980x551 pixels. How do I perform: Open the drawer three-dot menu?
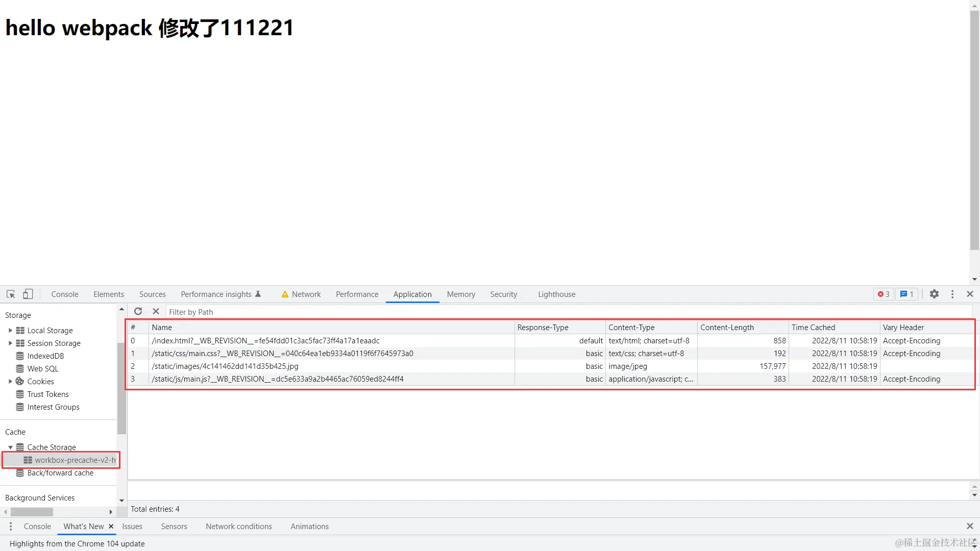[x=11, y=527]
